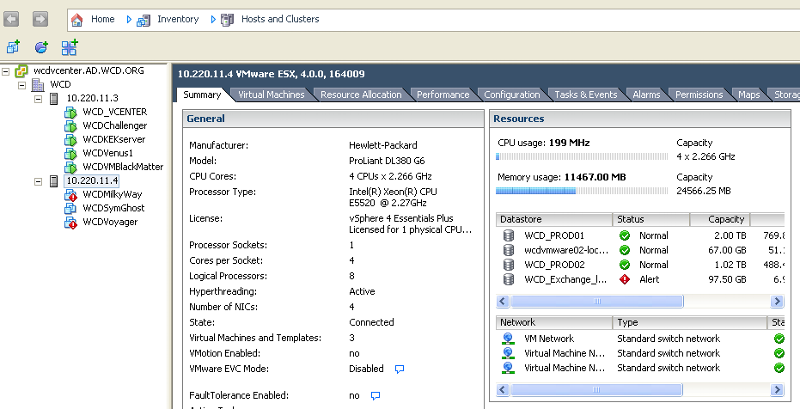This screenshot has width=800, height=409.
Task: Click the Home icon in the breadcrumb
Action: click(77, 20)
